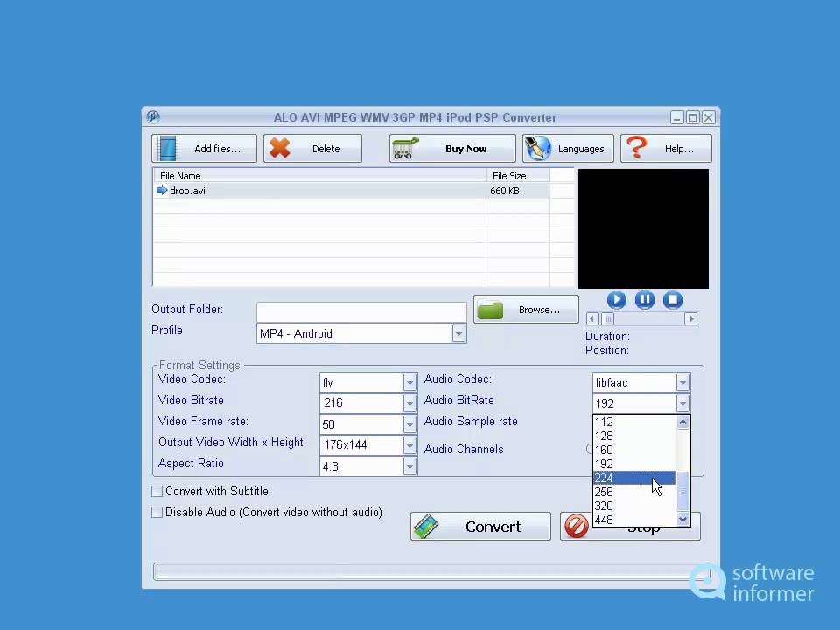This screenshot has height=630, width=840.
Task: Select 192 in bitrate list
Action: coord(634,464)
